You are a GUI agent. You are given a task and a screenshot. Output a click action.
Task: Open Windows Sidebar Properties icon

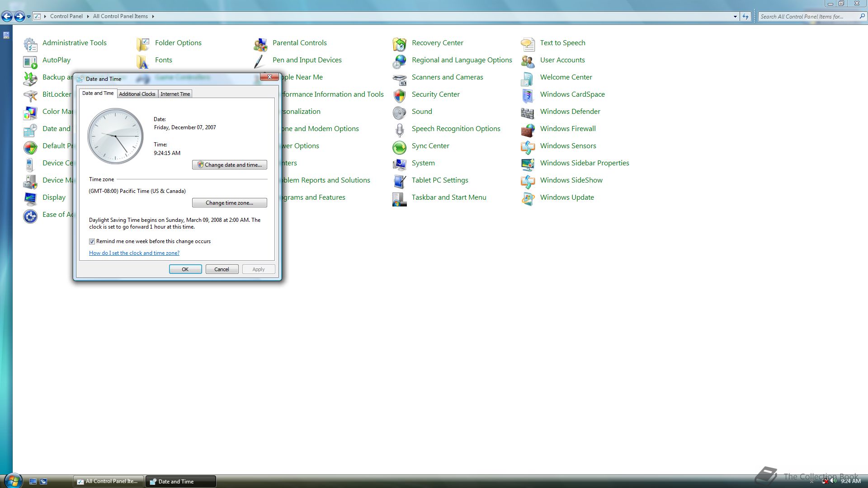(x=528, y=164)
